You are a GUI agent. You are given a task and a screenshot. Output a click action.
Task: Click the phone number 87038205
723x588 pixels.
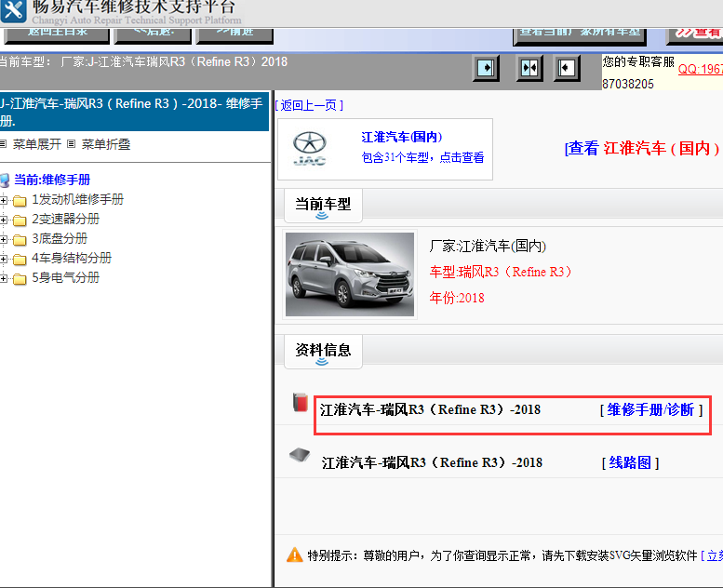[628, 84]
